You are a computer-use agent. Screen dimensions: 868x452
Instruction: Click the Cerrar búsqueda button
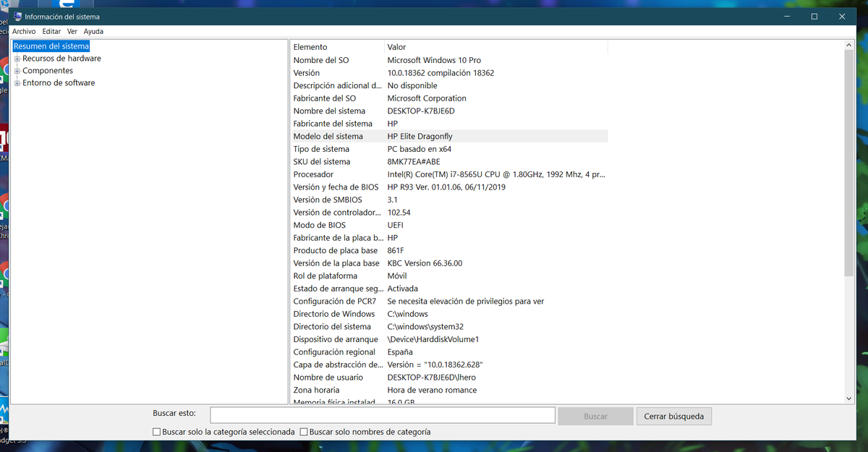[x=673, y=416]
